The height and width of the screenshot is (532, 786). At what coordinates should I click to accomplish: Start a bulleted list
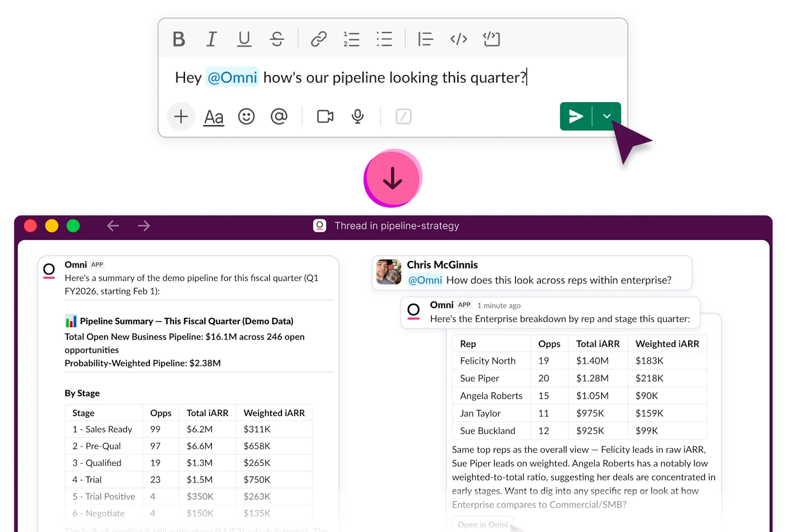click(x=384, y=39)
